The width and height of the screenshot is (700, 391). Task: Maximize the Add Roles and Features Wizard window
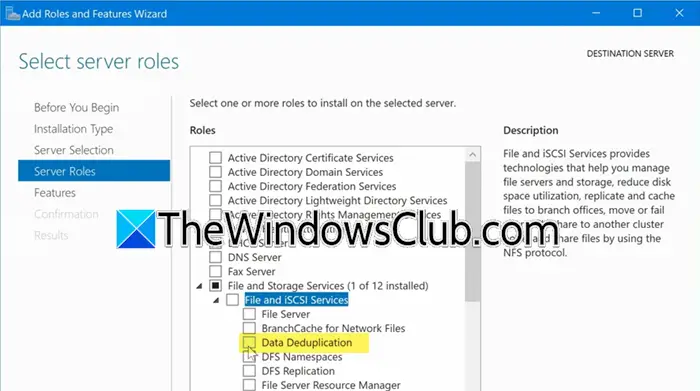pyautogui.click(x=638, y=13)
